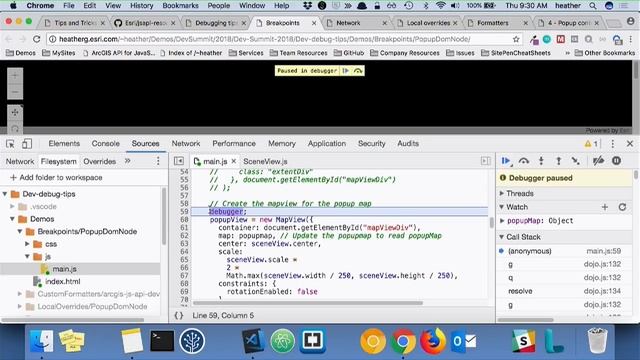The height and width of the screenshot is (360, 640).
Task: Collapse the Watch section
Action: [x=502, y=207]
